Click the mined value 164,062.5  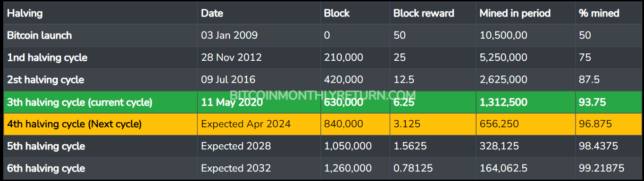click(x=503, y=168)
